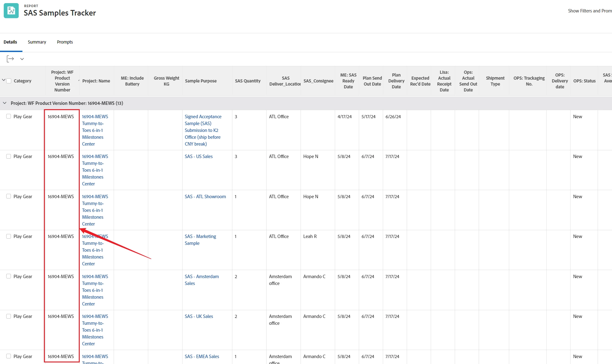Click the report icon beside SAS Samples Tracker
Image resolution: width=612 pixels, height=364 pixels.
coord(11,11)
